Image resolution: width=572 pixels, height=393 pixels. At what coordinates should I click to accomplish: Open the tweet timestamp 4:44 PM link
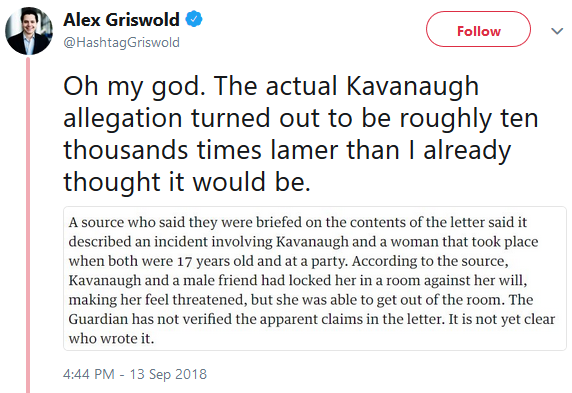coord(89,374)
